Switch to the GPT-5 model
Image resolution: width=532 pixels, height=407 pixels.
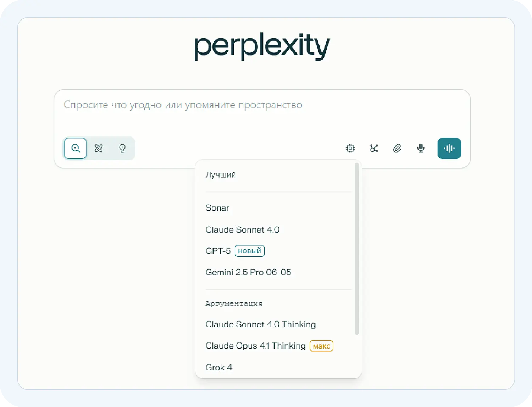click(x=218, y=251)
